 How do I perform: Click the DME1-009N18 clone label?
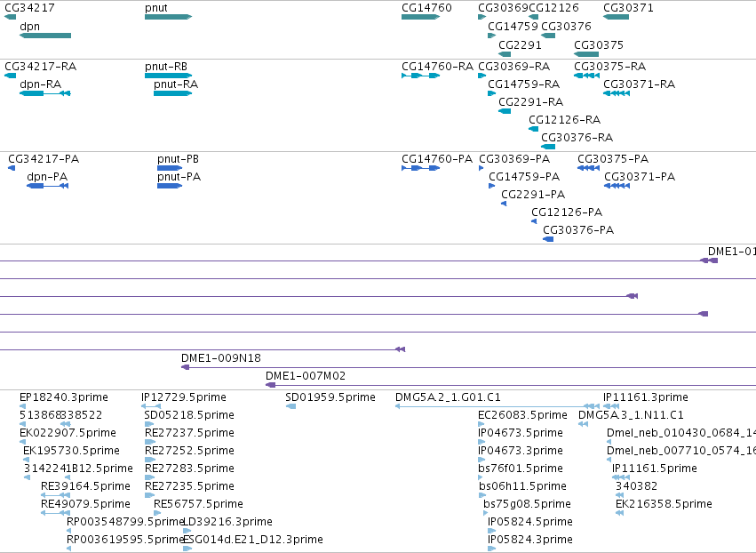pos(221,358)
